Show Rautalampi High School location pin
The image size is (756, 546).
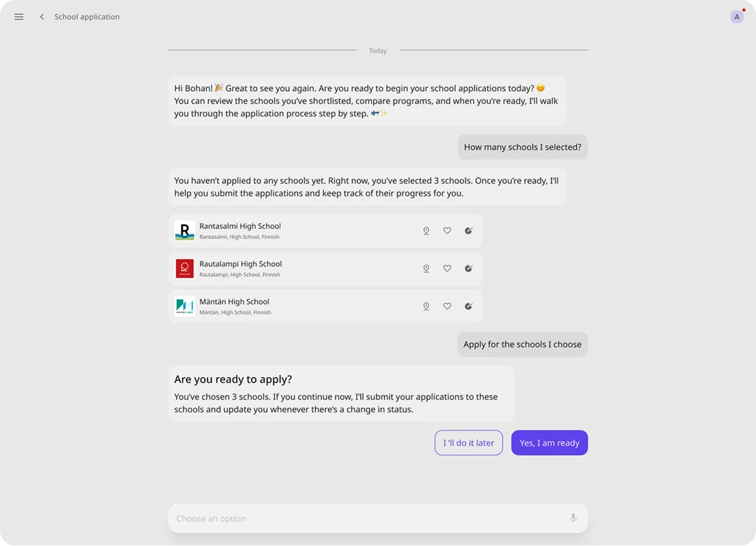426,269
